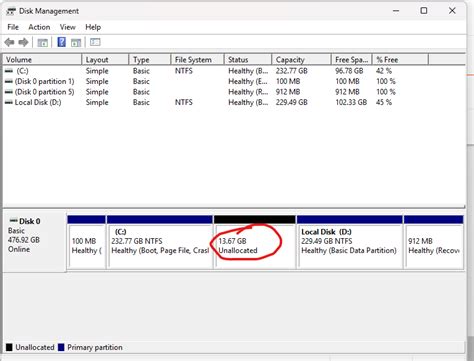Select the drive icon for Local Disk (D:) row
Screen dimensions: 474x361
(9, 102)
